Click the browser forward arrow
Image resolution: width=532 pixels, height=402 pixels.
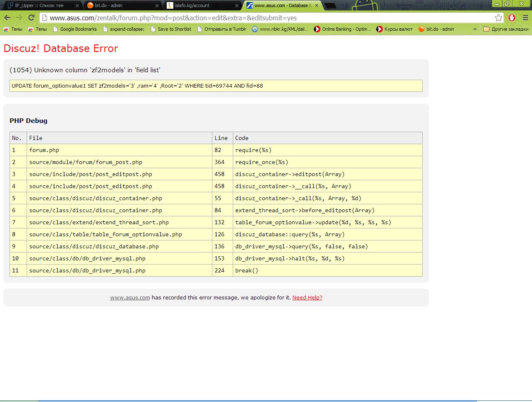19,18
